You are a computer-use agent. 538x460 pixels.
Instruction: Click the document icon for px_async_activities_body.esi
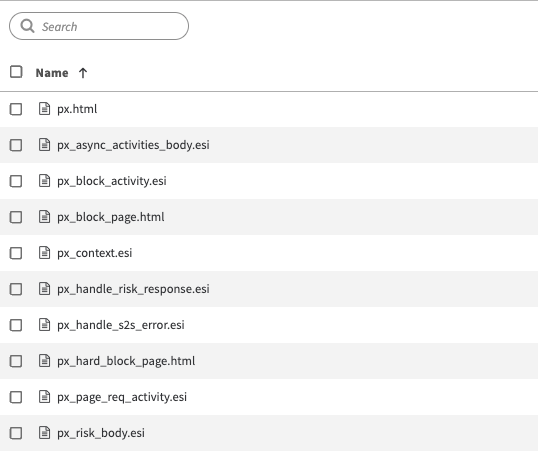44,145
